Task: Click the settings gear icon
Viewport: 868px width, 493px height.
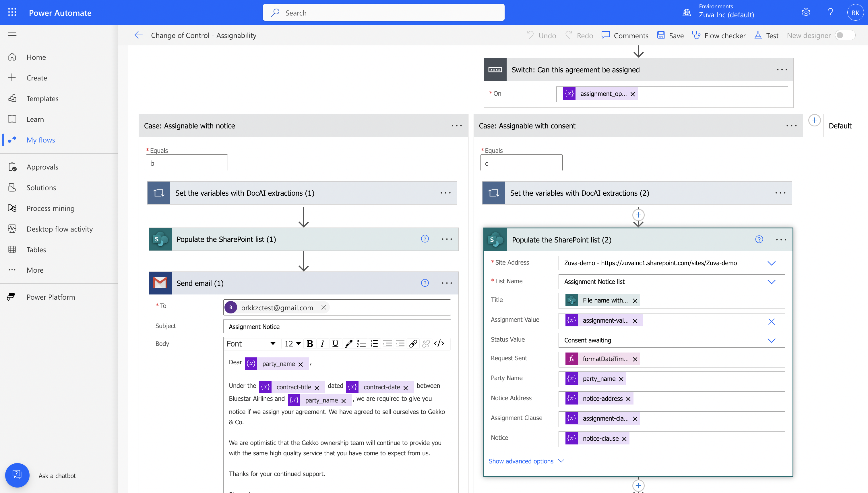Action: [806, 13]
